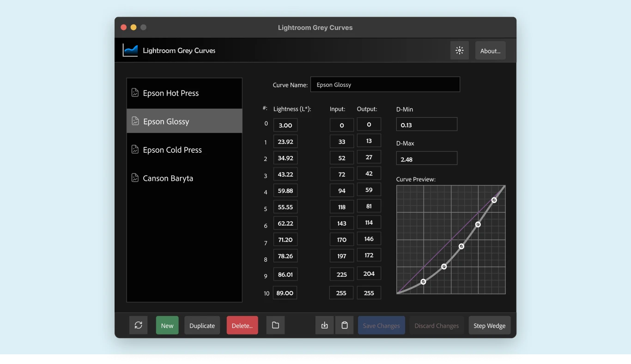Click Output cell showing 114

click(369, 222)
